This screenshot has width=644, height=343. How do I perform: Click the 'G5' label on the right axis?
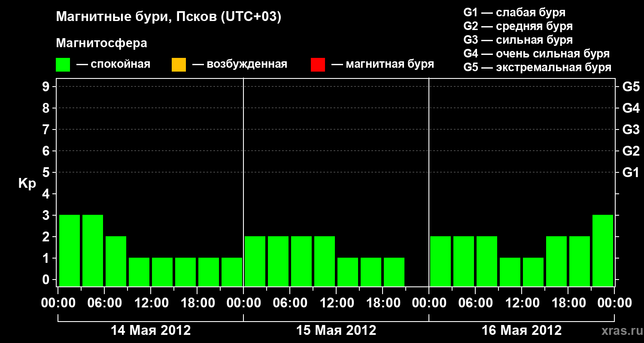631,87
